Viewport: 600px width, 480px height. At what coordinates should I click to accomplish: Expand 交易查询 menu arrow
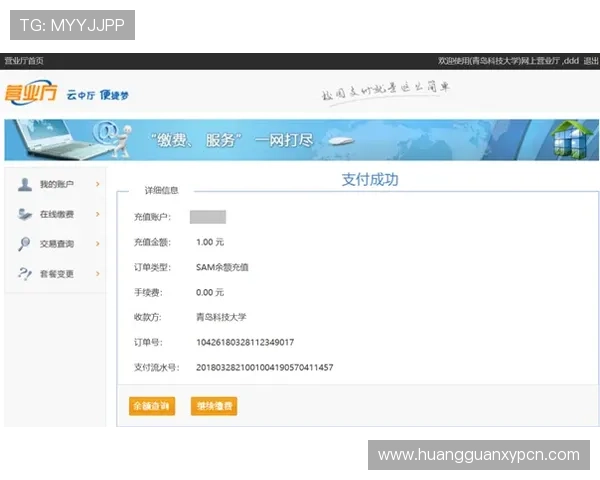98,243
